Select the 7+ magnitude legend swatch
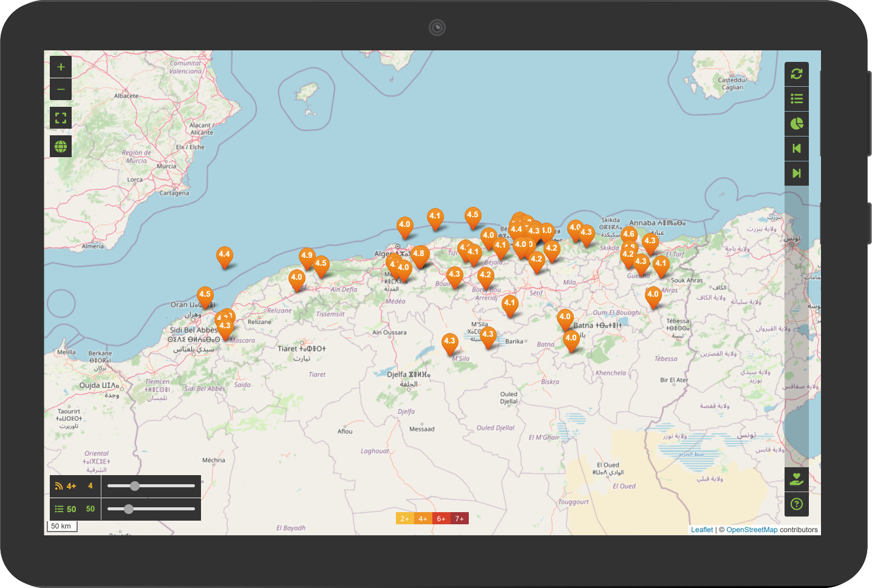The width and height of the screenshot is (872, 588). (460, 519)
